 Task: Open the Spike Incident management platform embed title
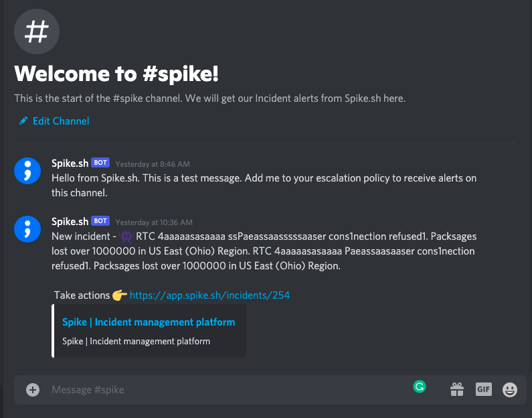tap(149, 322)
